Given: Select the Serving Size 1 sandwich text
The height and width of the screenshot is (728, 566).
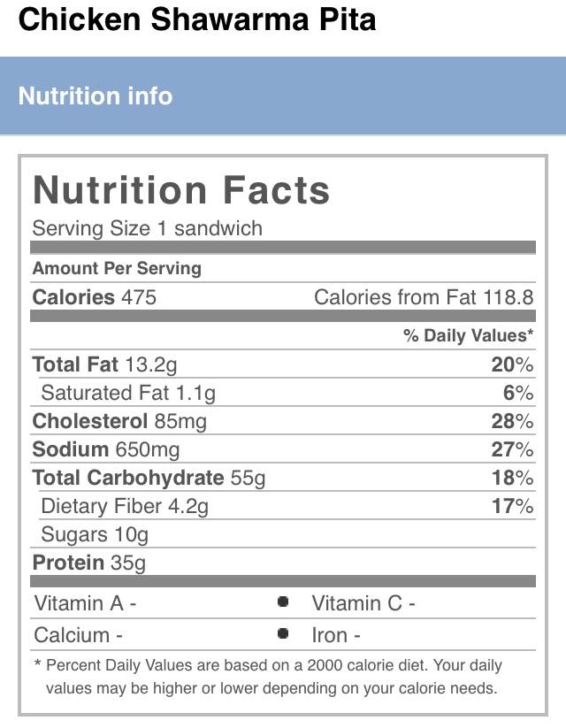Looking at the screenshot, I should click(x=147, y=228).
